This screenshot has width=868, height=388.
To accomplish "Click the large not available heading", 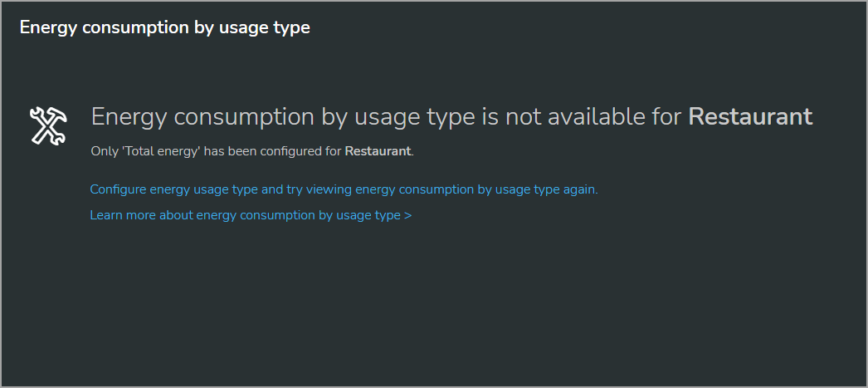I will (x=451, y=117).
